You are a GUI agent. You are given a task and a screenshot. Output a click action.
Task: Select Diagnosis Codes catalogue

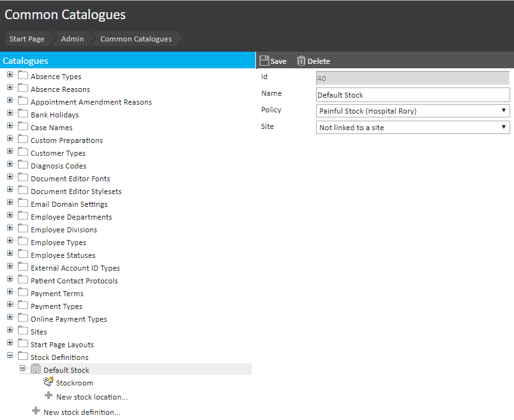[x=58, y=166]
